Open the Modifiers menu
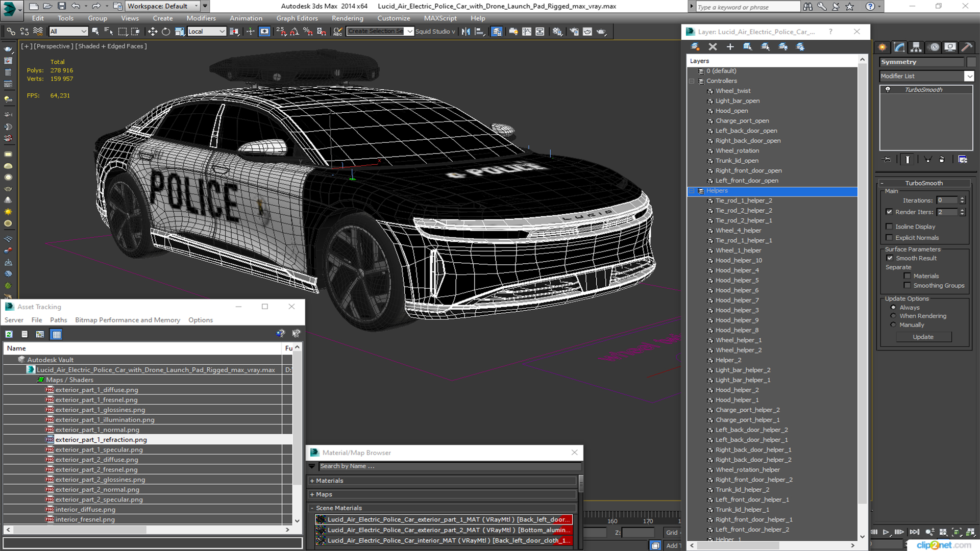The image size is (980, 551). (x=201, y=18)
